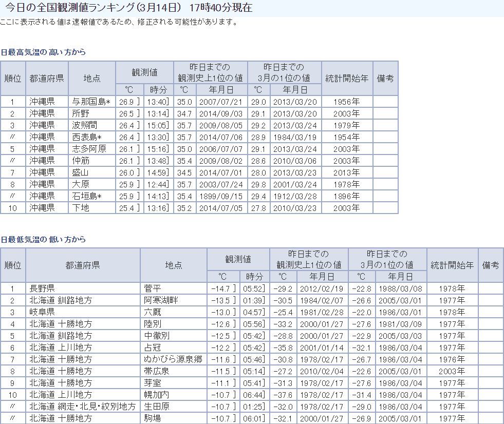This screenshot has width=504, height=424.
Task: Click the 与那国島 location in high temperature table
Action: click(86, 102)
